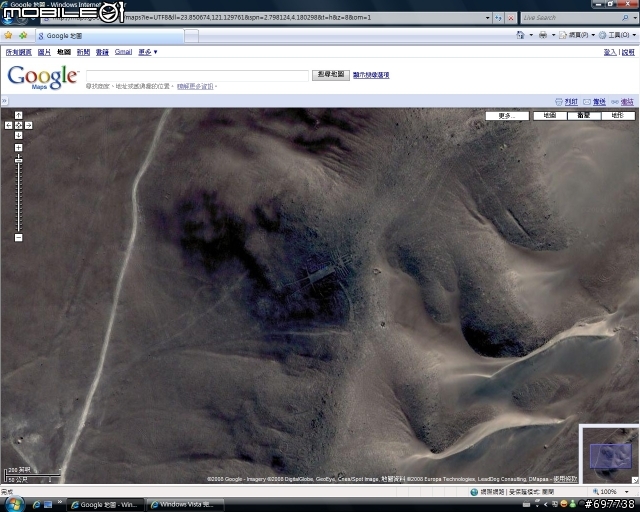Expand the left side panel chevron
The width and height of the screenshot is (640, 512).
pos(4,101)
